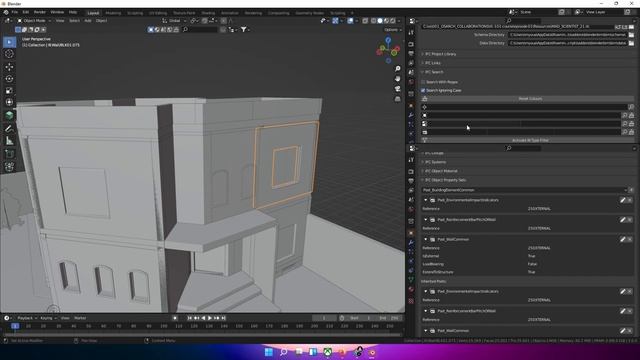Click the current frame number field

324,318
